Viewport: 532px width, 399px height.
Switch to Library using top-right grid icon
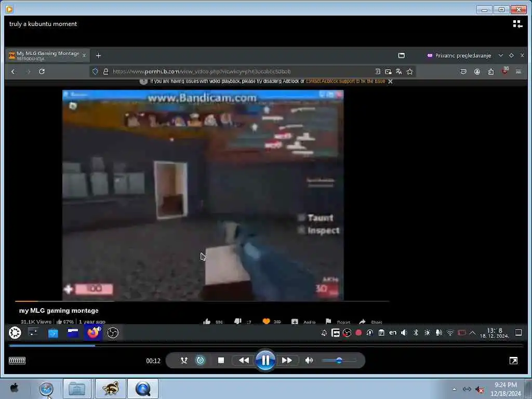(517, 24)
